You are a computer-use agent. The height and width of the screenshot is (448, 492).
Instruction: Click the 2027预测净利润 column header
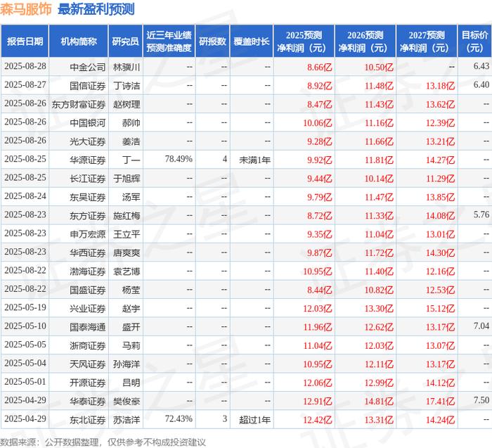427,41
